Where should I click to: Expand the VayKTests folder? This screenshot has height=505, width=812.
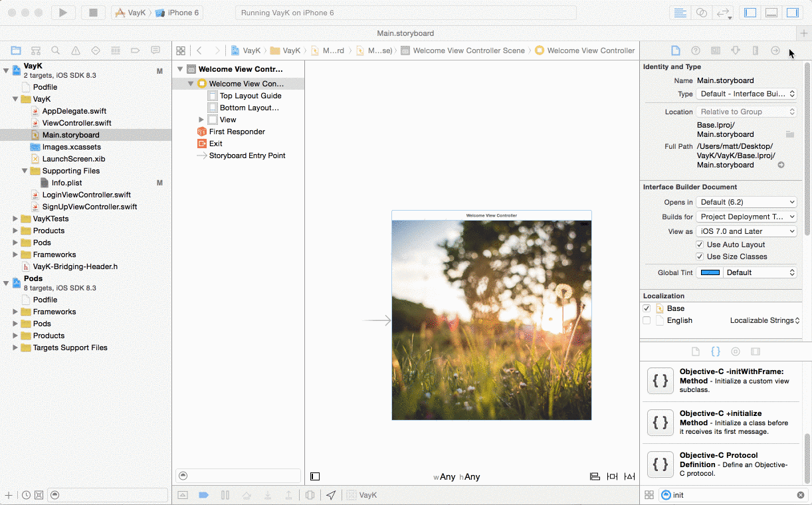(15, 219)
